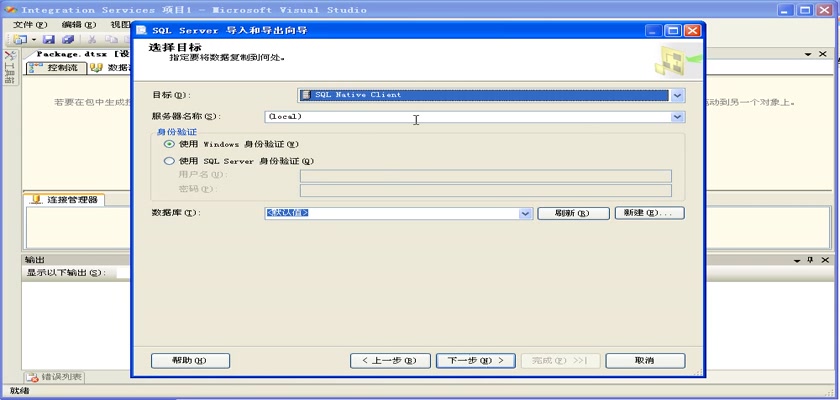
Task: Click the 刷新 button
Action: tap(573, 213)
